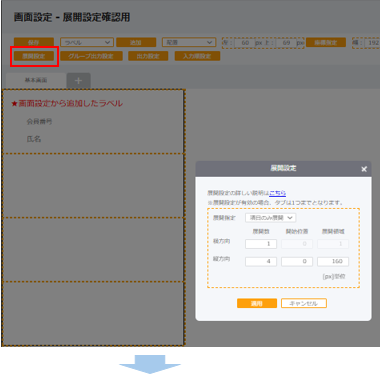
Task: Select the red ★画面設定から追加したラベル label
Action: click(67, 104)
